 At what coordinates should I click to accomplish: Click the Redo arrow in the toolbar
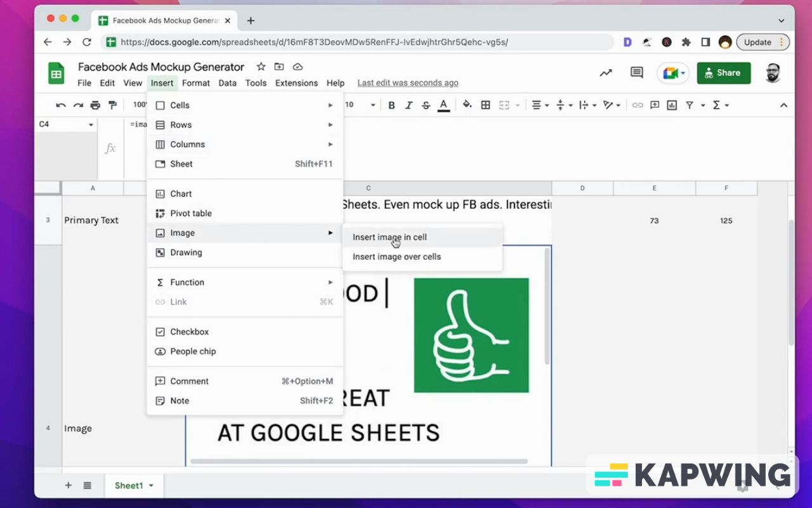click(78, 105)
